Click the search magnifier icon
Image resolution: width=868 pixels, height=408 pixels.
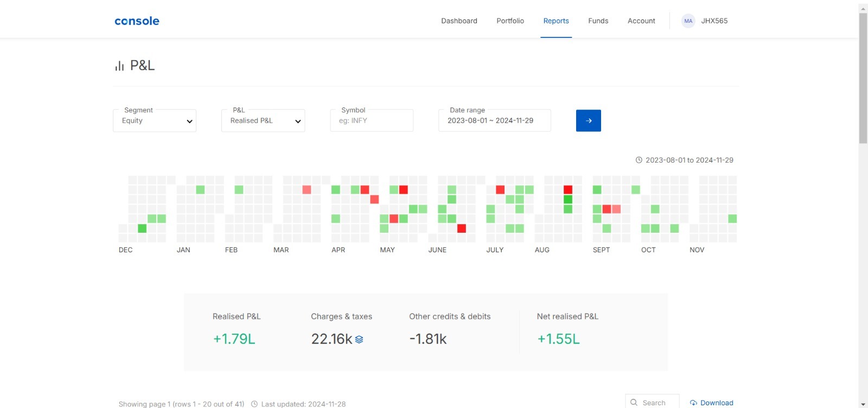coord(634,403)
